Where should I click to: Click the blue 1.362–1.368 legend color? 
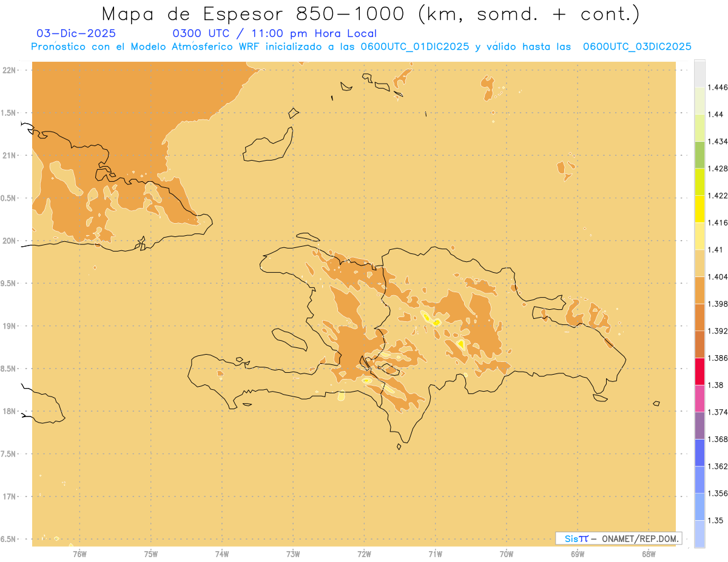tap(699, 452)
